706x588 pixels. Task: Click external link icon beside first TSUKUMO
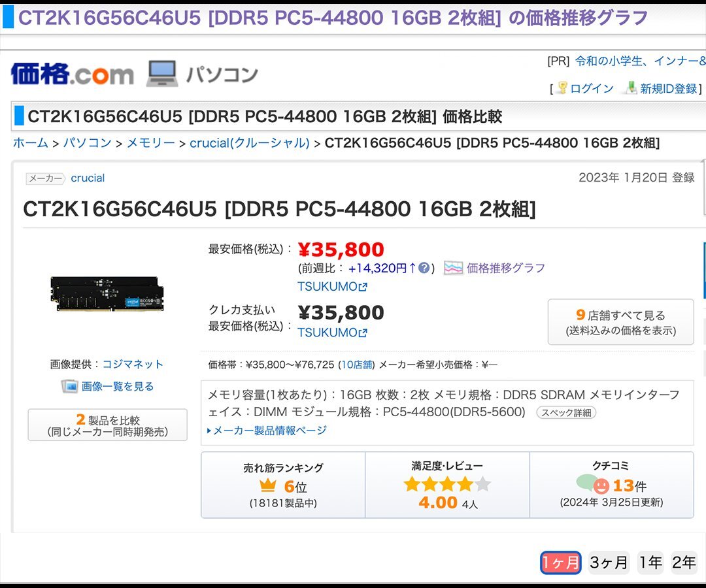tap(363, 287)
